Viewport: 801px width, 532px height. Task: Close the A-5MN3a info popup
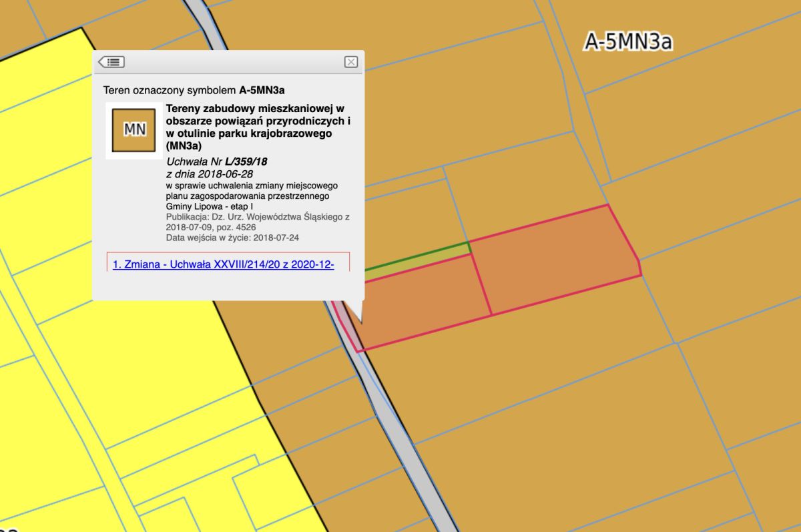click(350, 62)
